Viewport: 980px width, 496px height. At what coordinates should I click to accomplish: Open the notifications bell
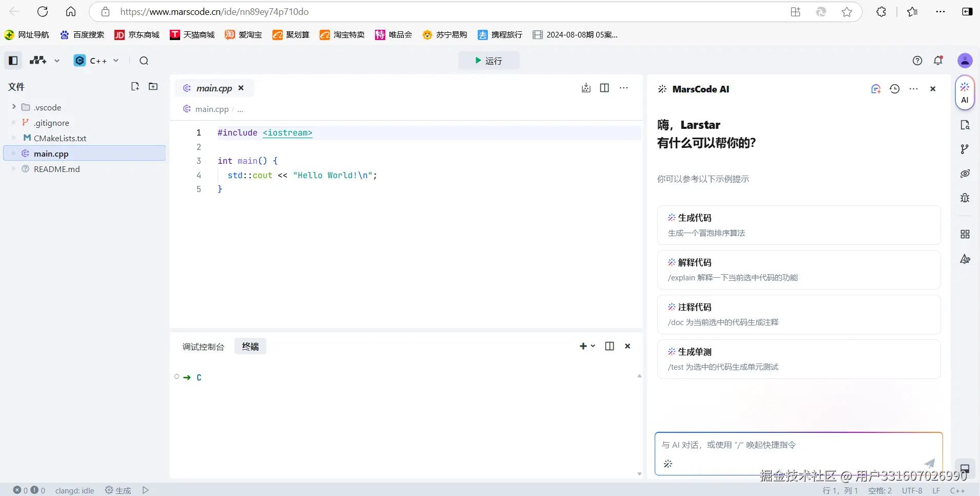pos(938,61)
